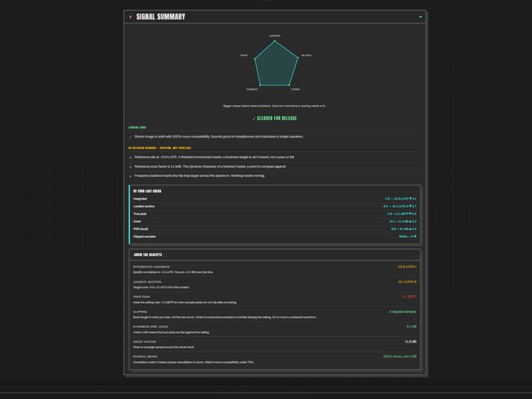Click the Integrated Loudness receipt label
This screenshot has height=399, width=532.
coord(152,267)
